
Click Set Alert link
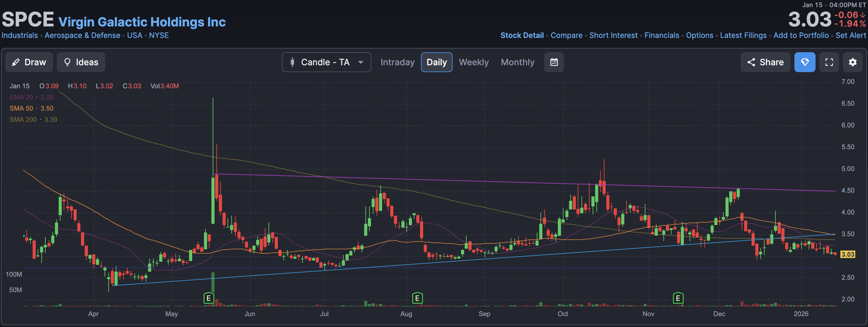(851, 35)
